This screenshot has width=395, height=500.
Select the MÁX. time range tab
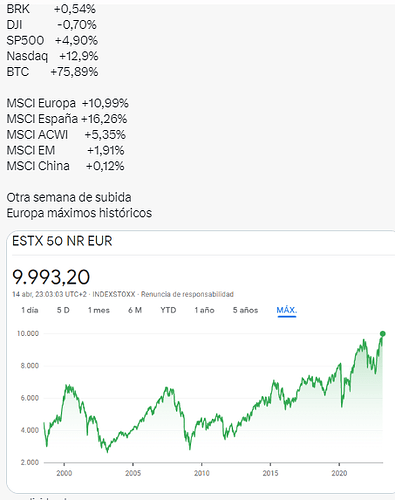287,310
